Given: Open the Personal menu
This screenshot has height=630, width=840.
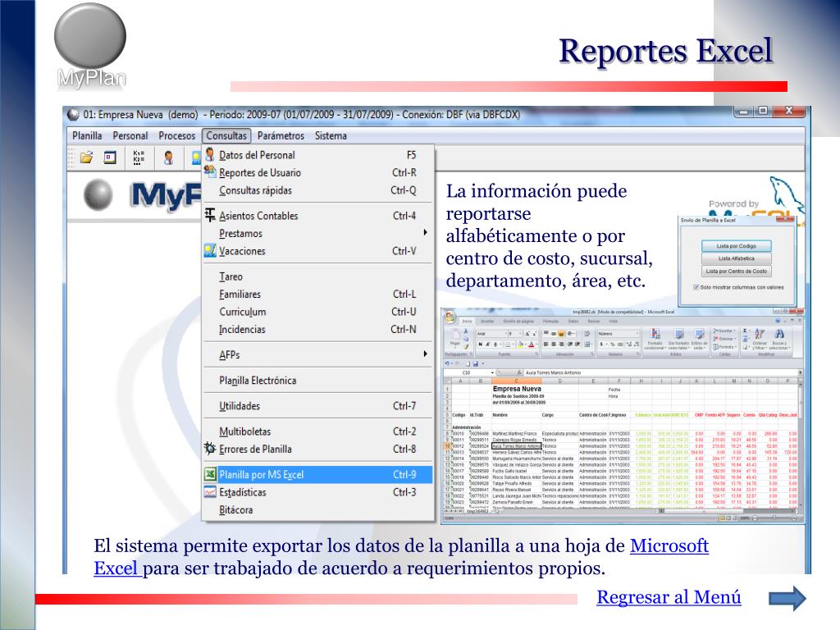Looking at the screenshot, I should [x=130, y=135].
